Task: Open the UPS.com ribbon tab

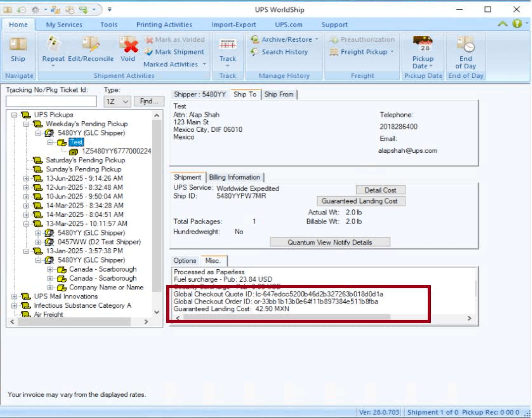Action: (289, 25)
